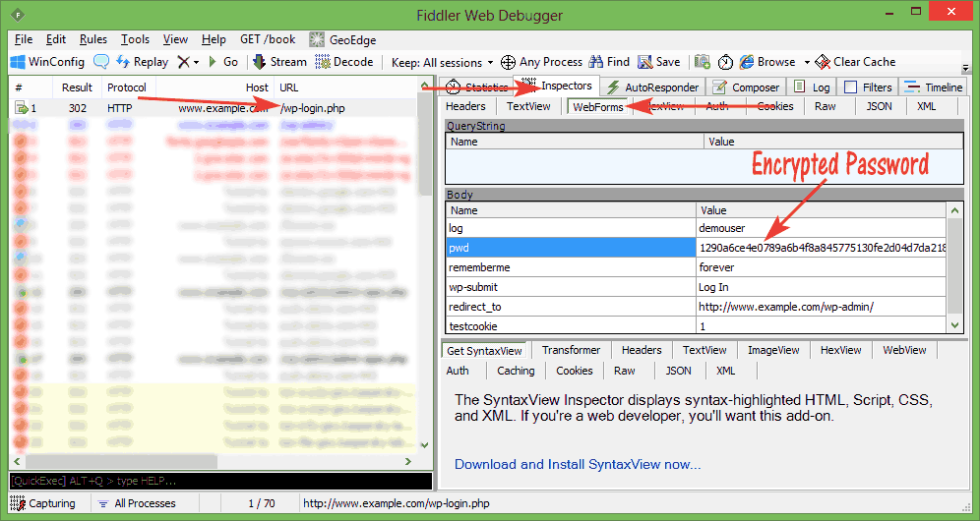Open Keep: All sessions dropdown

click(x=443, y=63)
